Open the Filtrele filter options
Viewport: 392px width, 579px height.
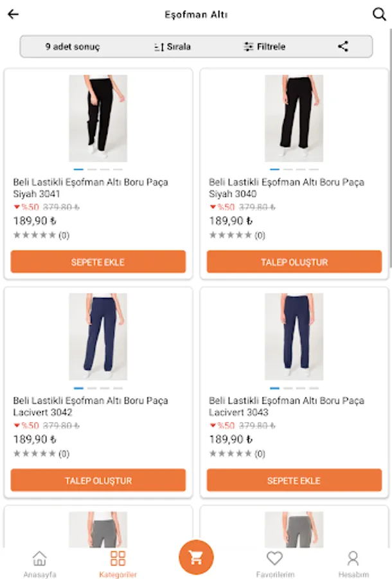(x=264, y=46)
